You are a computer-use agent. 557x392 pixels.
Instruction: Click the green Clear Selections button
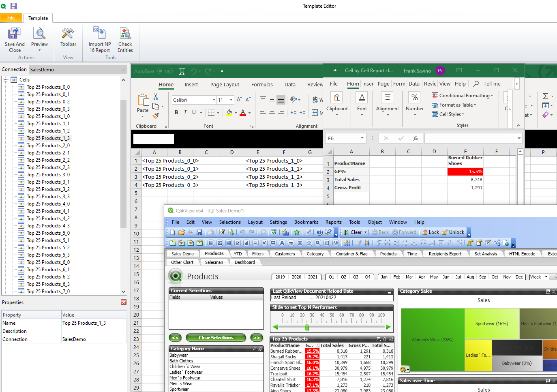click(x=216, y=338)
